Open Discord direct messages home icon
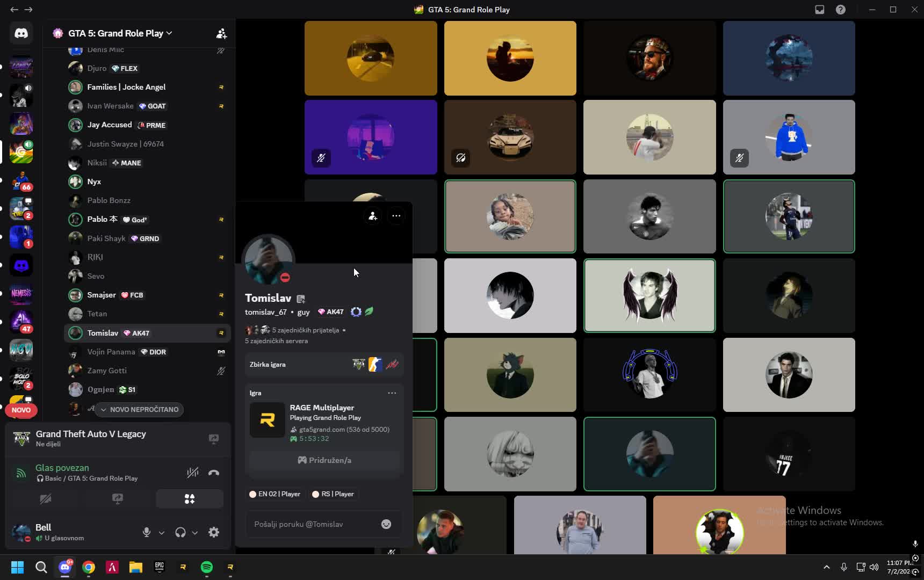The image size is (924, 580). point(21,33)
